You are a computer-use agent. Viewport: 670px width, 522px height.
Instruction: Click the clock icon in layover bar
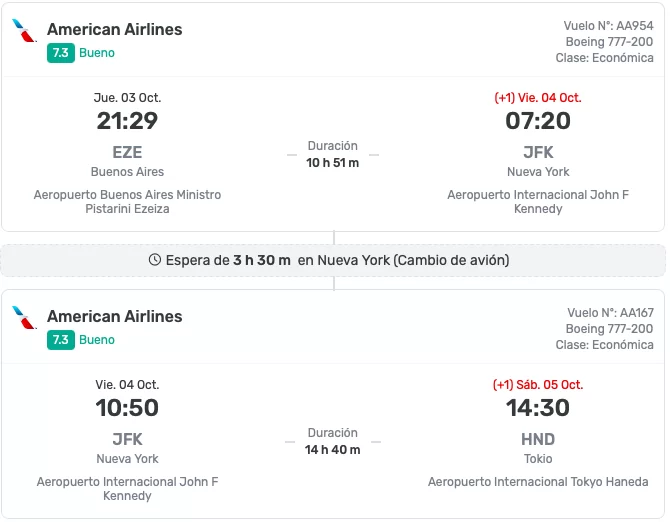pos(154,260)
